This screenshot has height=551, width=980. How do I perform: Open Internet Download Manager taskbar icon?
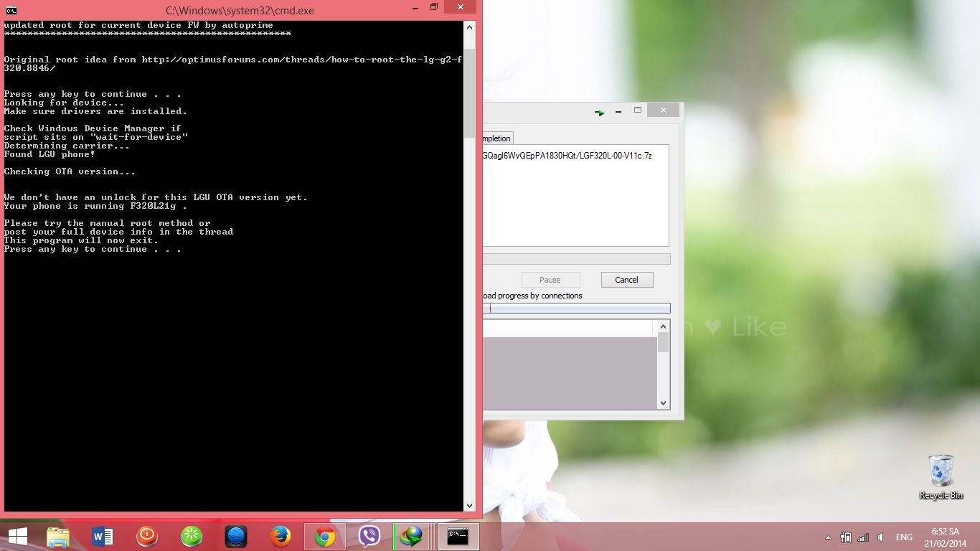coord(412,537)
